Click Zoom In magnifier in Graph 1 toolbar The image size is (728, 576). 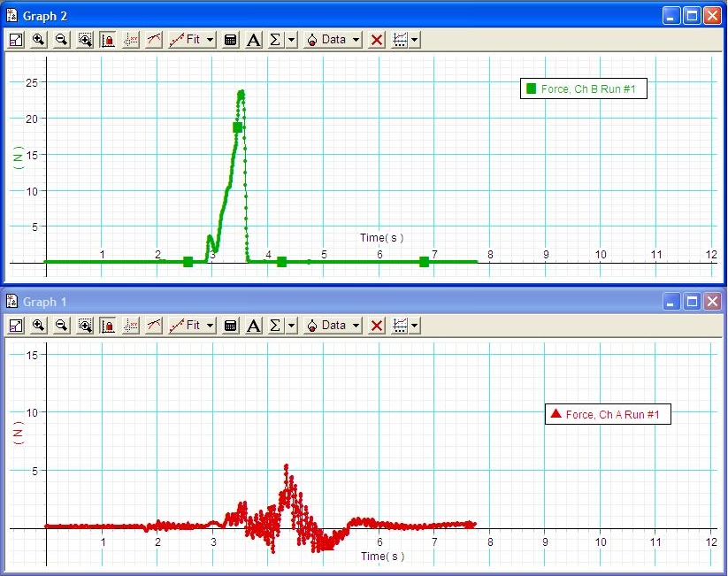tap(39, 326)
